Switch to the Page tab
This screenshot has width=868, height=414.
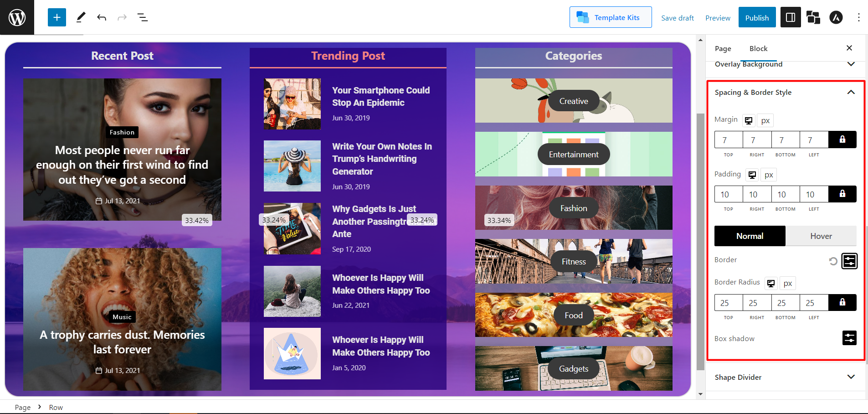pos(723,48)
